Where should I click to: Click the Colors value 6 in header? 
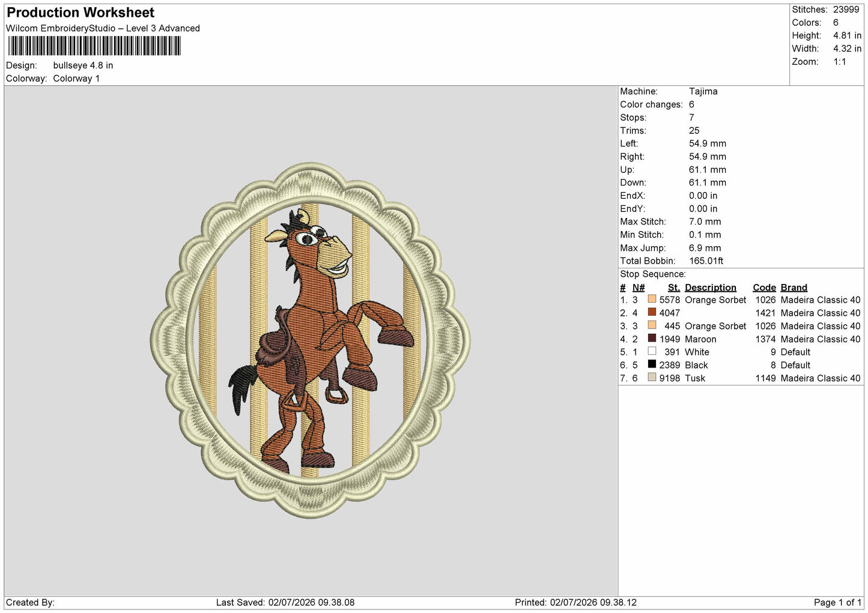pyautogui.click(x=836, y=23)
